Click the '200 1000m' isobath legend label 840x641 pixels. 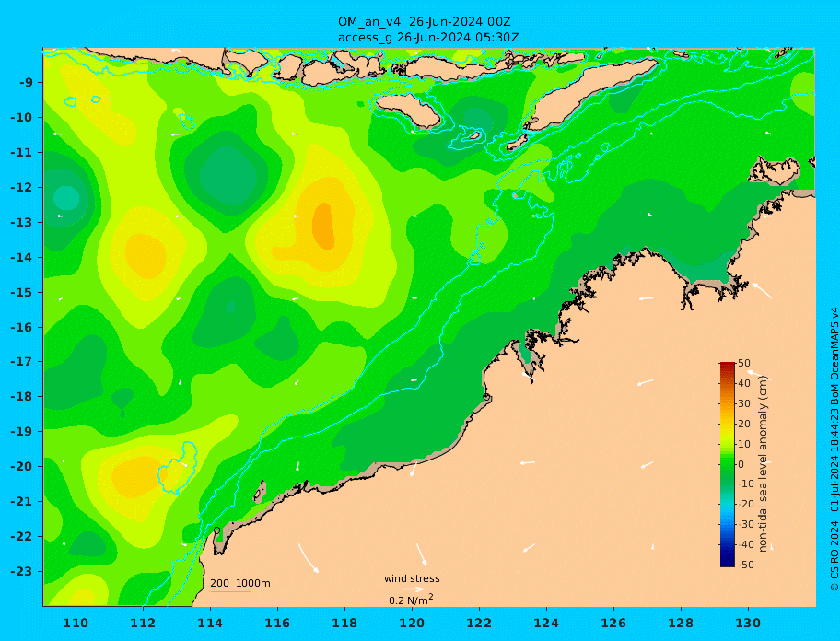(240, 583)
